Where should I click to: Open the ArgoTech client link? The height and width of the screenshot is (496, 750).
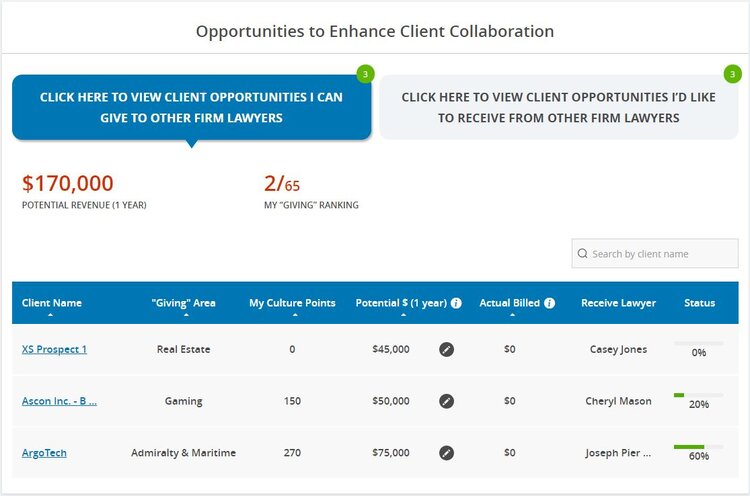44,453
